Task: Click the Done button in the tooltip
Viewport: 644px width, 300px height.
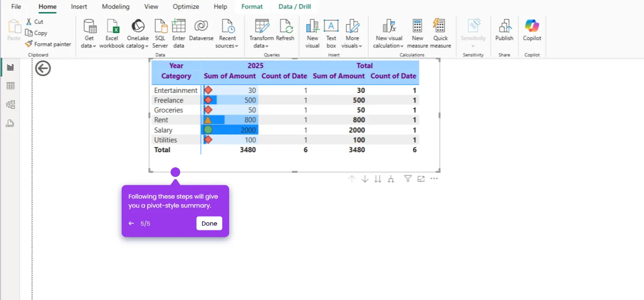Action: point(209,223)
